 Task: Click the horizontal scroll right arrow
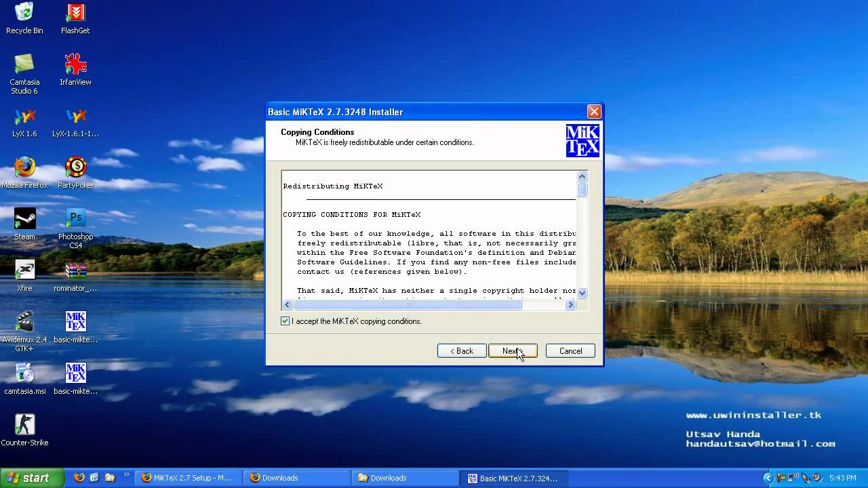coord(570,305)
